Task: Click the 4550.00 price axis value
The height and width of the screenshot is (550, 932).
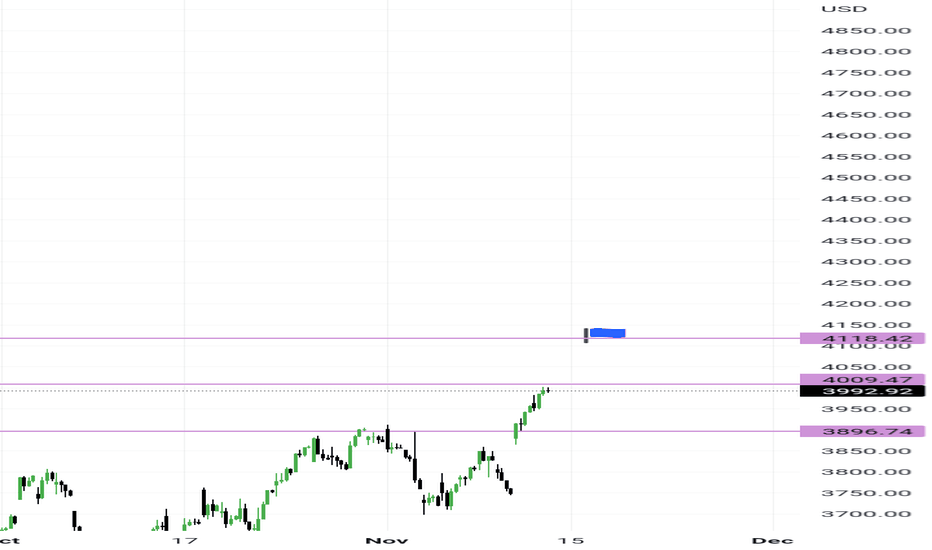Action: point(866,157)
